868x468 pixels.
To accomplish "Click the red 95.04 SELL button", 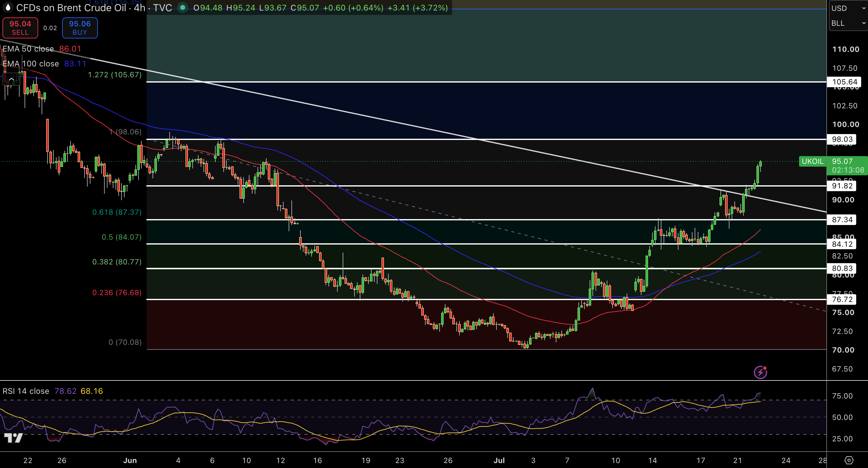I will pos(20,28).
